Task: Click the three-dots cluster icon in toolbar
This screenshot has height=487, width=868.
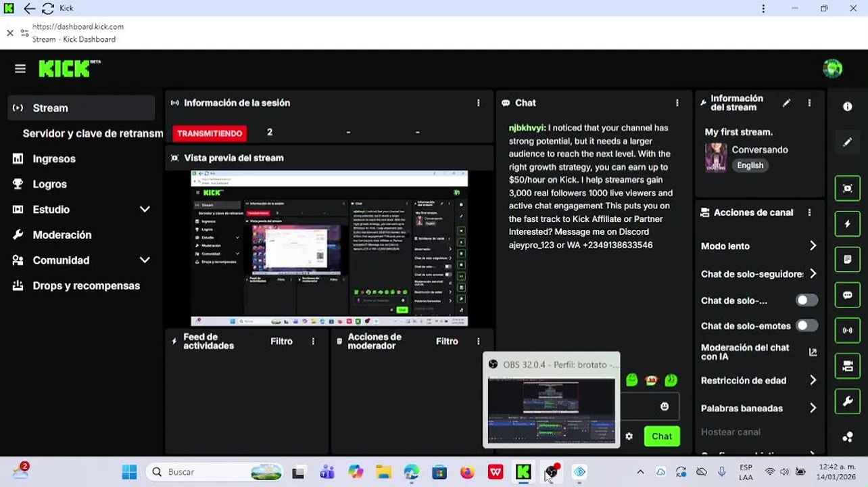Action: (x=848, y=437)
